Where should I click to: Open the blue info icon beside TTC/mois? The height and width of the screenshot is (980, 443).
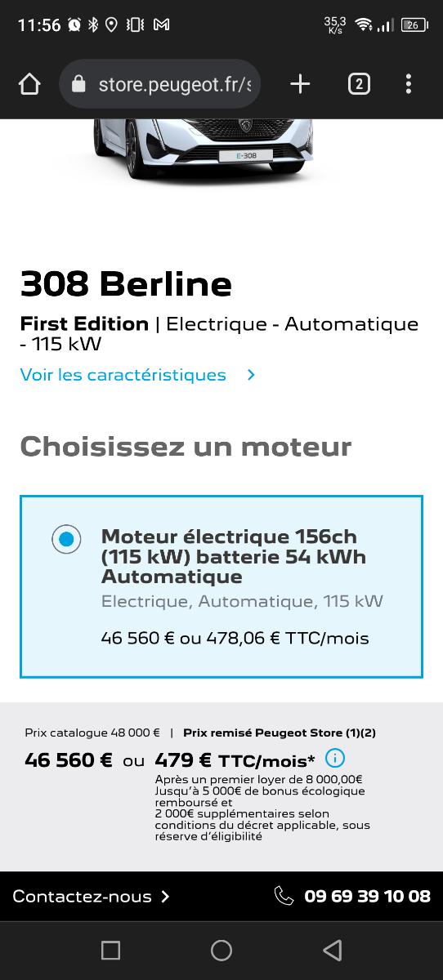pyautogui.click(x=335, y=758)
